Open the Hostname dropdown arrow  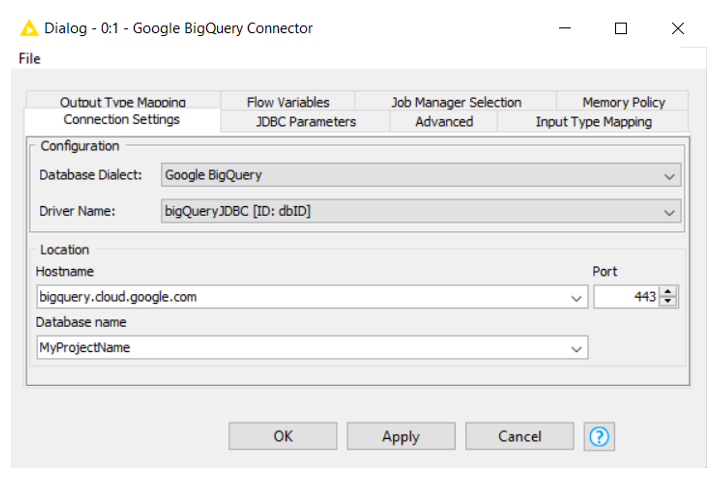(576, 298)
